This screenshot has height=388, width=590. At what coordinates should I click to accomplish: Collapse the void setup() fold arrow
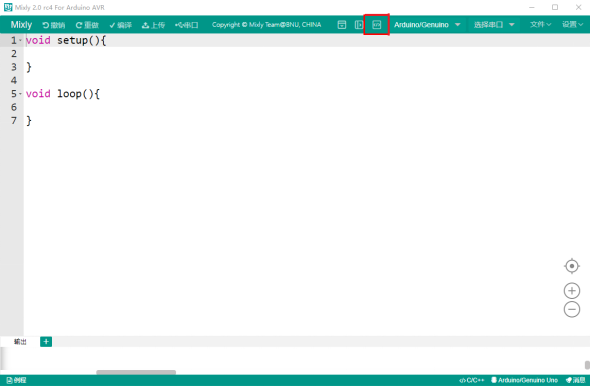(x=20, y=40)
